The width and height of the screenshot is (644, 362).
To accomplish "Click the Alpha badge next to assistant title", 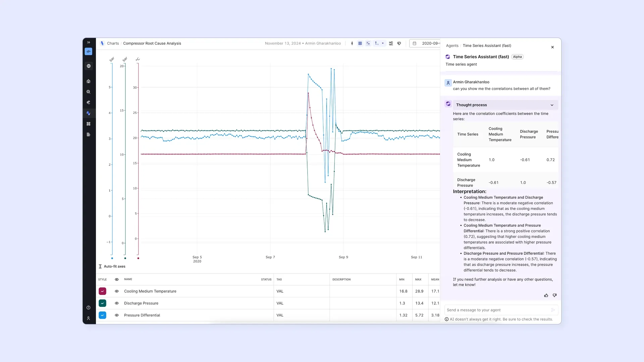I will tap(518, 57).
